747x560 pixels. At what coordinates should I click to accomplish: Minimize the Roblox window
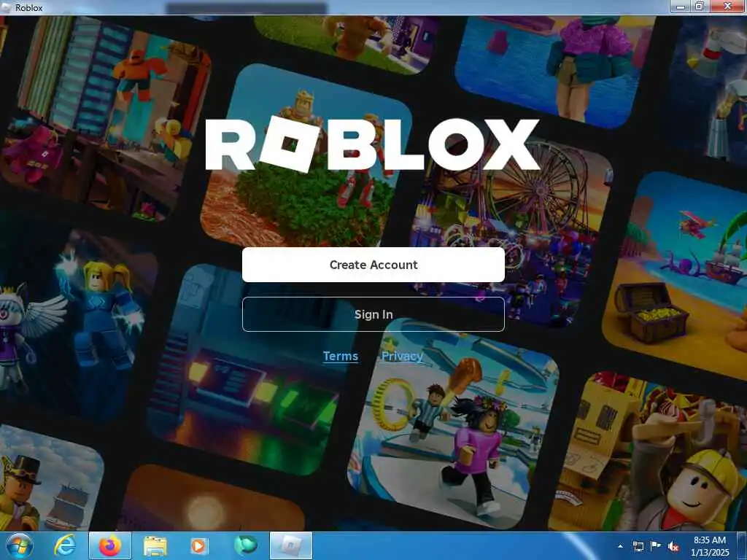[681, 7]
